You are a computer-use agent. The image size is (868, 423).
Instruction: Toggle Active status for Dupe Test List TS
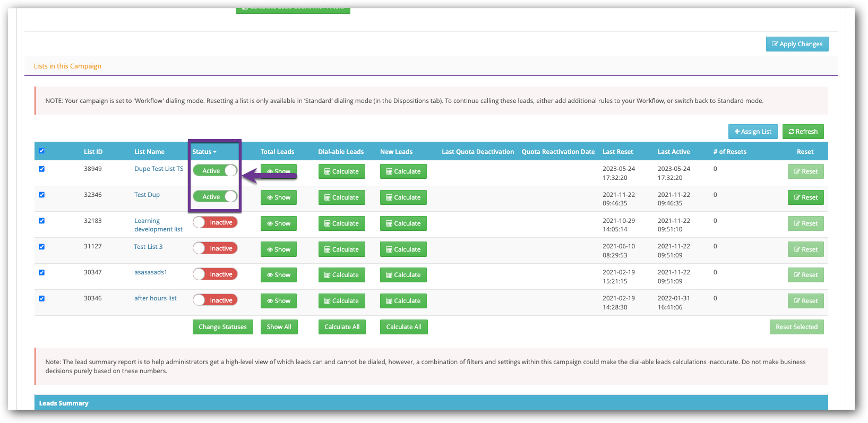[215, 171]
